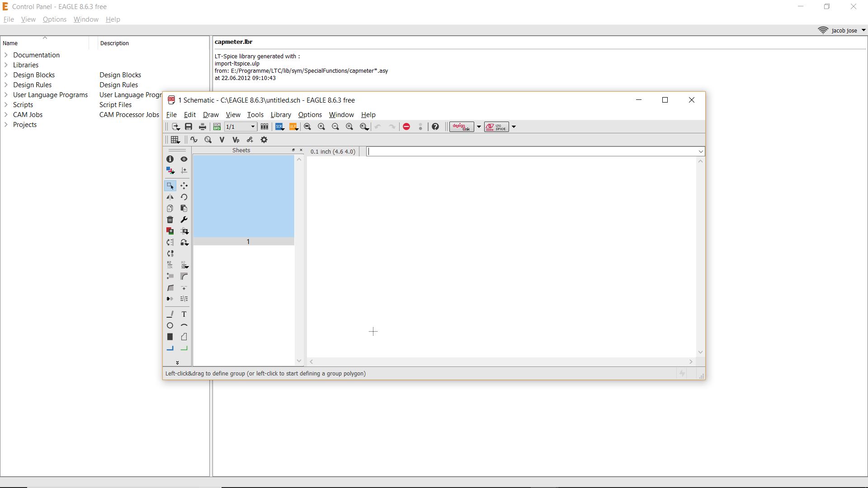This screenshot has height=488, width=868.
Task: Open the Library menu in Schematic window
Action: coord(280,115)
